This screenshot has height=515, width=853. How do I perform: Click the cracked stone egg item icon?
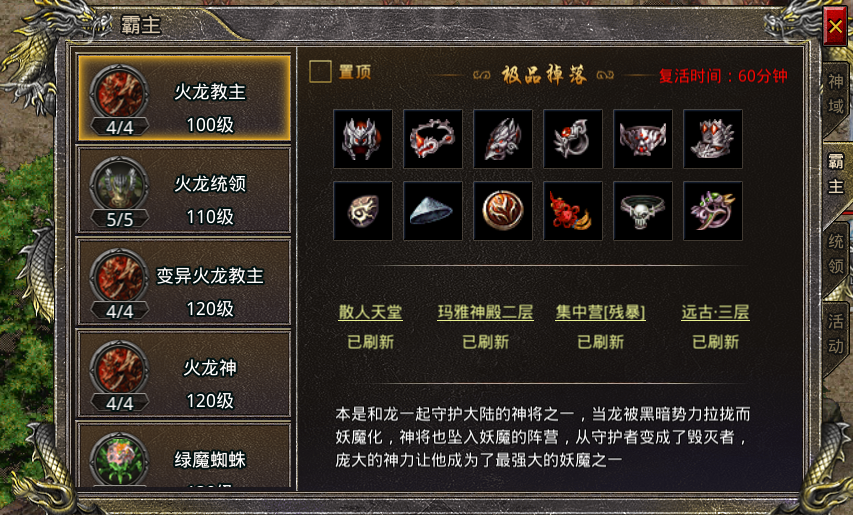pyautogui.click(x=363, y=211)
